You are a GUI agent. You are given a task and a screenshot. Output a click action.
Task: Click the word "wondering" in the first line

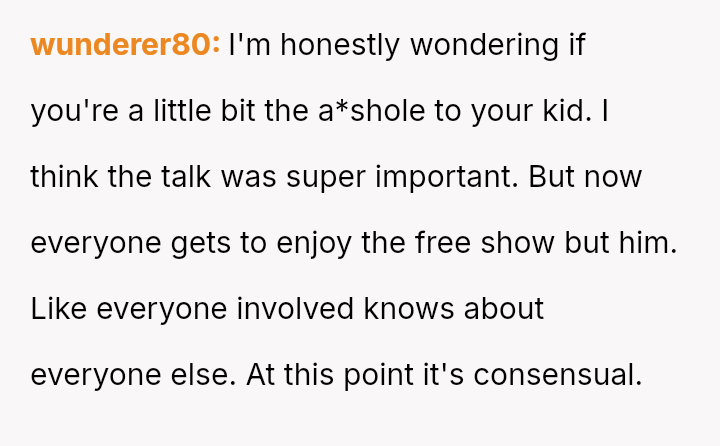point(487,45)
